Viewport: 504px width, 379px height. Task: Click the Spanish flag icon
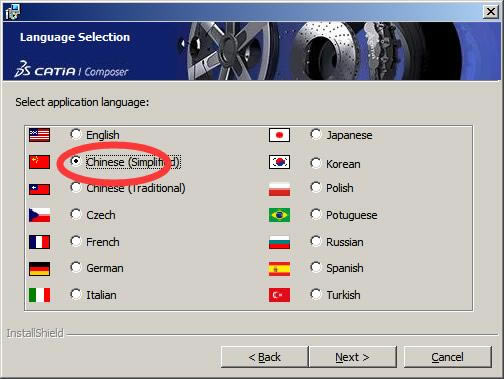coord(279,269)
